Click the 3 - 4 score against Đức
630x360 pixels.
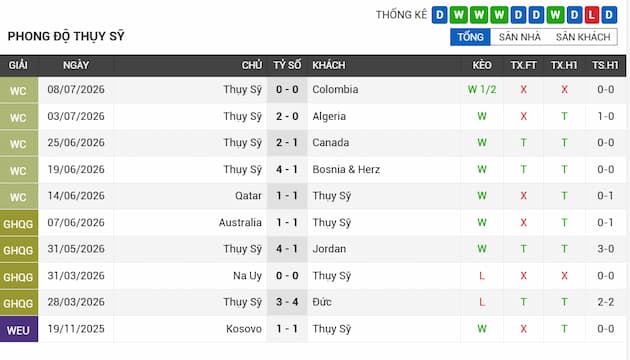pos(287,302)
